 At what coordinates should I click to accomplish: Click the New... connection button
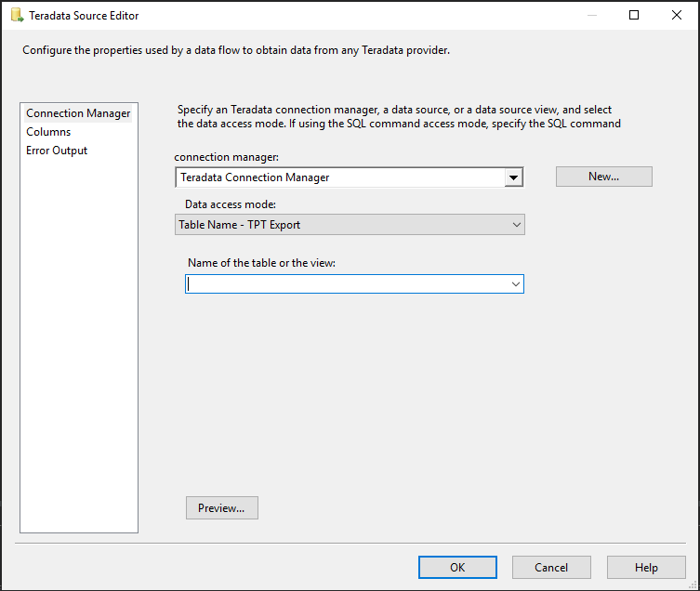(x=603, y=177)
